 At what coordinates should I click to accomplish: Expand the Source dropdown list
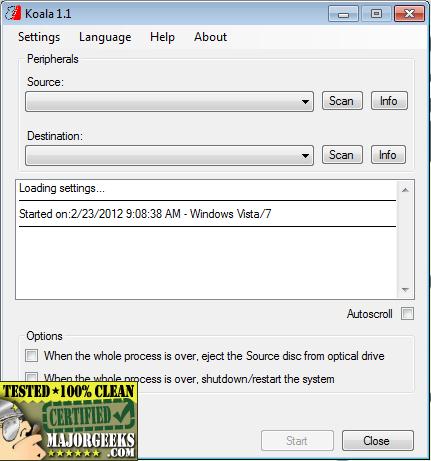pyautogui.click(x=169, y=102)
